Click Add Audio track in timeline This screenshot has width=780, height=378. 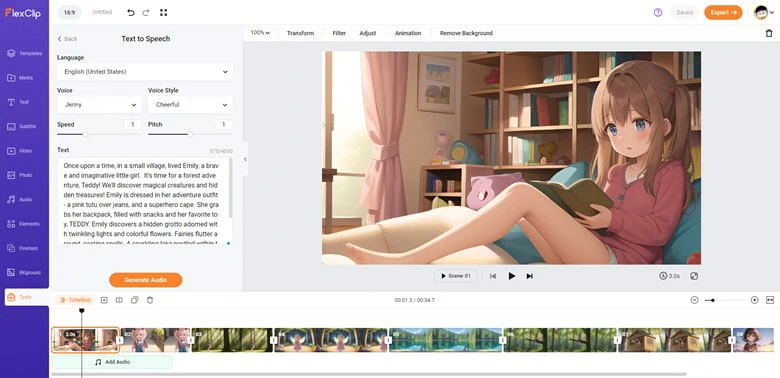tap(112, 362)
